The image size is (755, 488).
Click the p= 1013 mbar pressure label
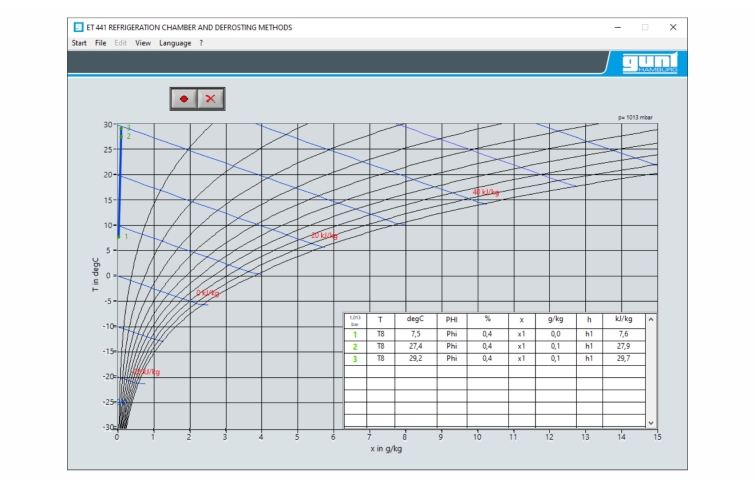(x=636, y=118)
